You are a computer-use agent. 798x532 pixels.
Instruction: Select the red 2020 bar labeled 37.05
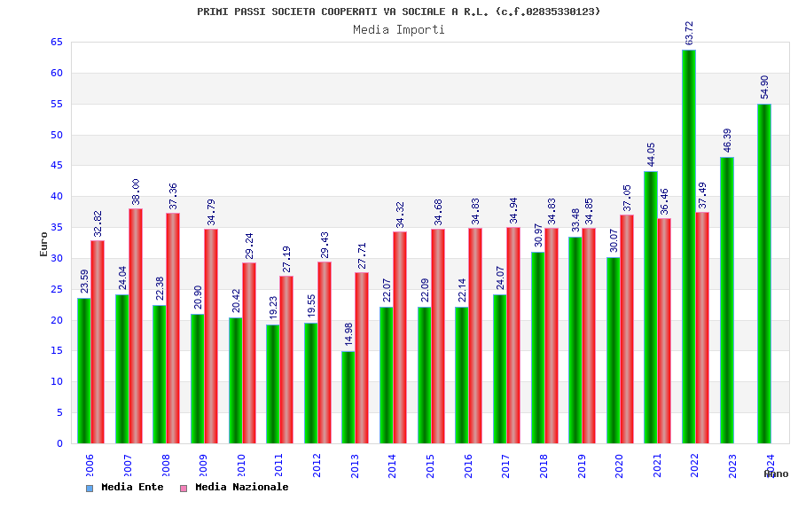(627, 329)
